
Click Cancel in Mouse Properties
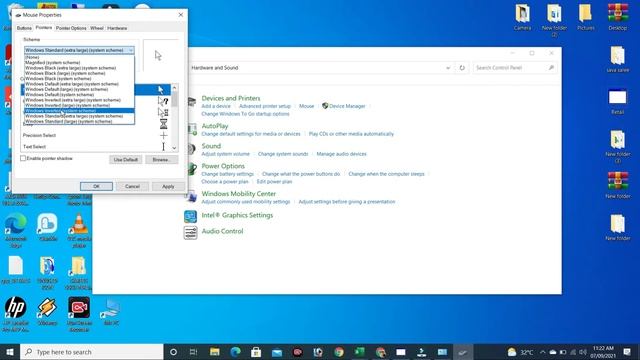pyautogui.click(x=132, y=186)
